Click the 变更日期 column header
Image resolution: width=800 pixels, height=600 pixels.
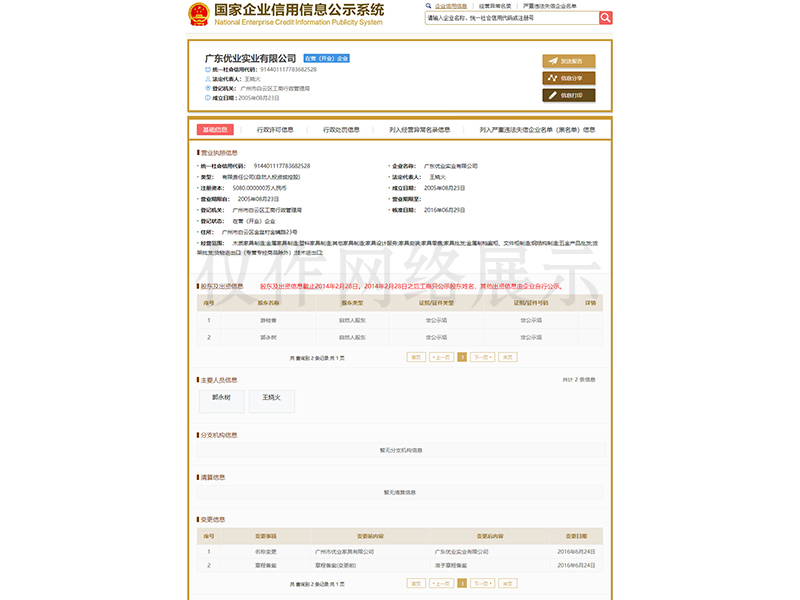tap(577, 536)
